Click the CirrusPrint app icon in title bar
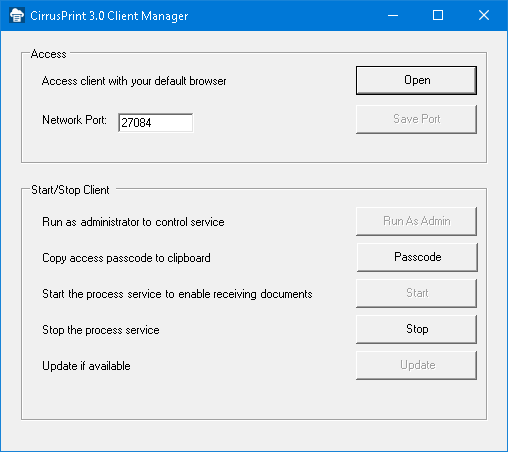 click(x=17, y=15)
